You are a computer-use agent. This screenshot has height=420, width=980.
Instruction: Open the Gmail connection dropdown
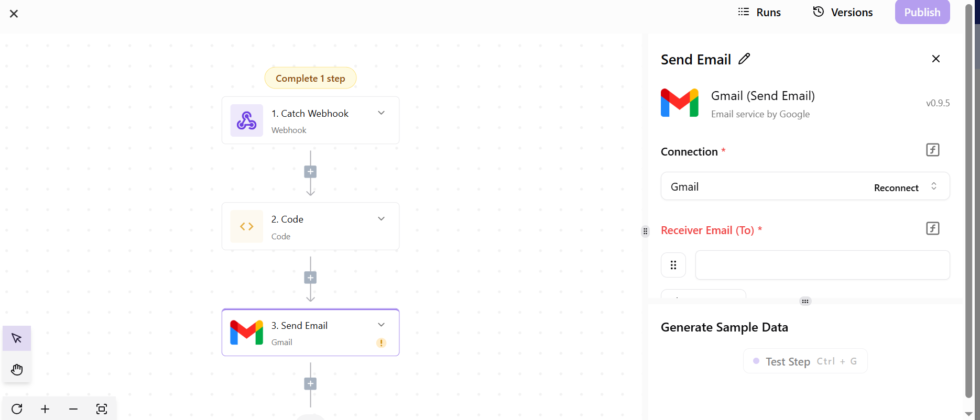933,186
